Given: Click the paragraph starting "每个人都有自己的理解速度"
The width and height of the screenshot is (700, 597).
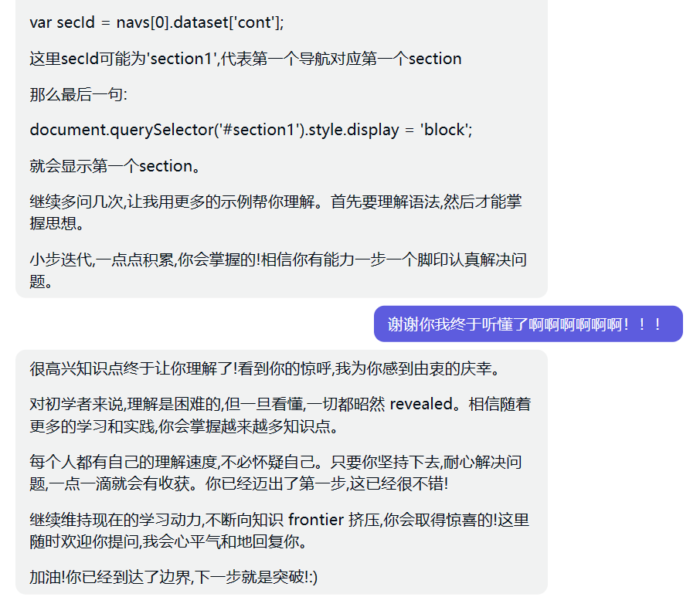Looking at the screenshot, I should [275, 473].
